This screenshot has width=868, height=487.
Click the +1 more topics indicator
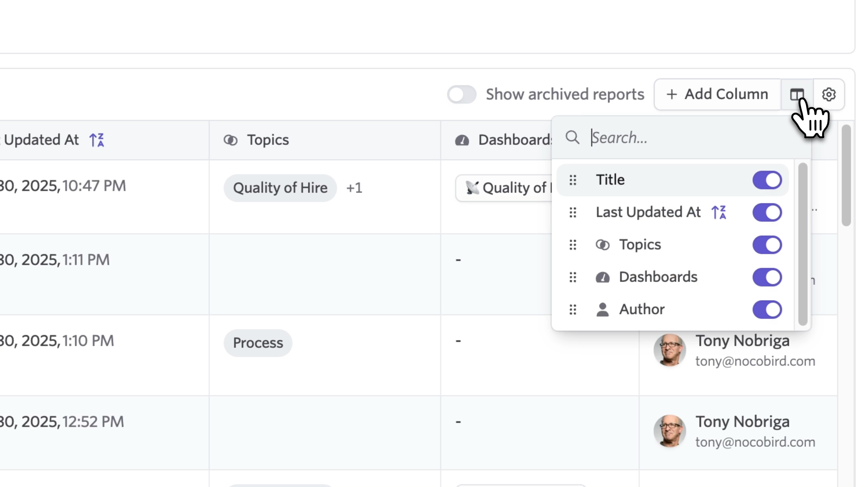click(354, 188)
